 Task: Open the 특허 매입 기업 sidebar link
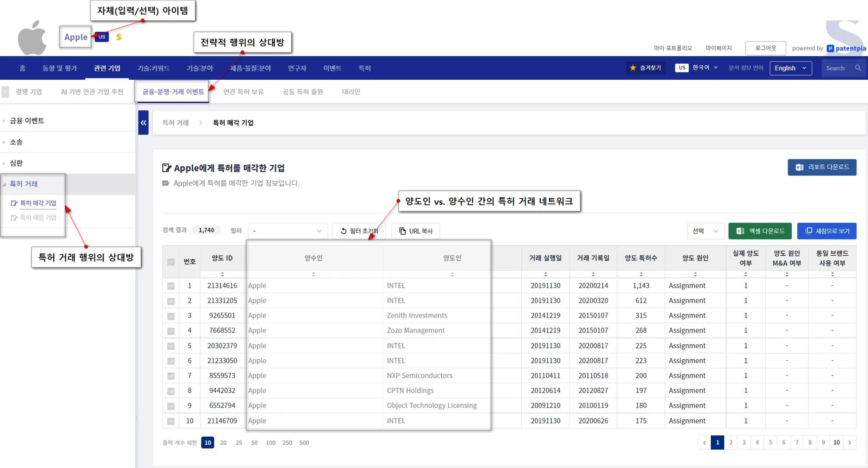coord(38,217)
